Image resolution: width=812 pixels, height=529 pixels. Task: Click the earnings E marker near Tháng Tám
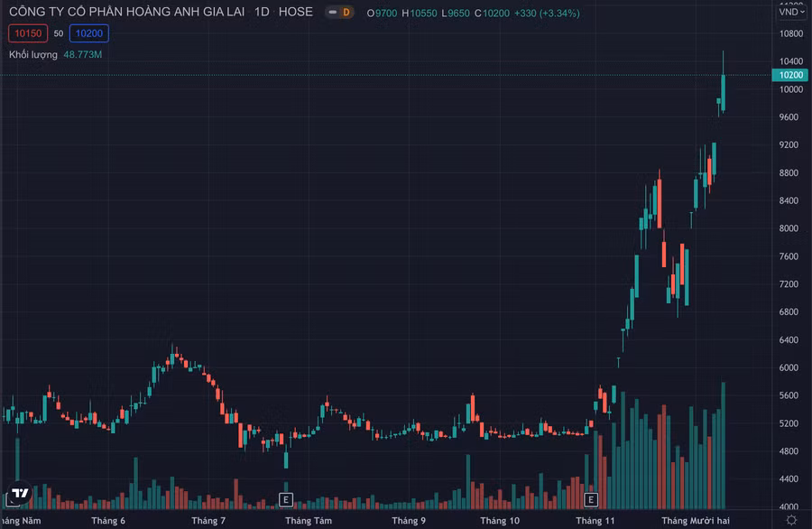point(286,499)
